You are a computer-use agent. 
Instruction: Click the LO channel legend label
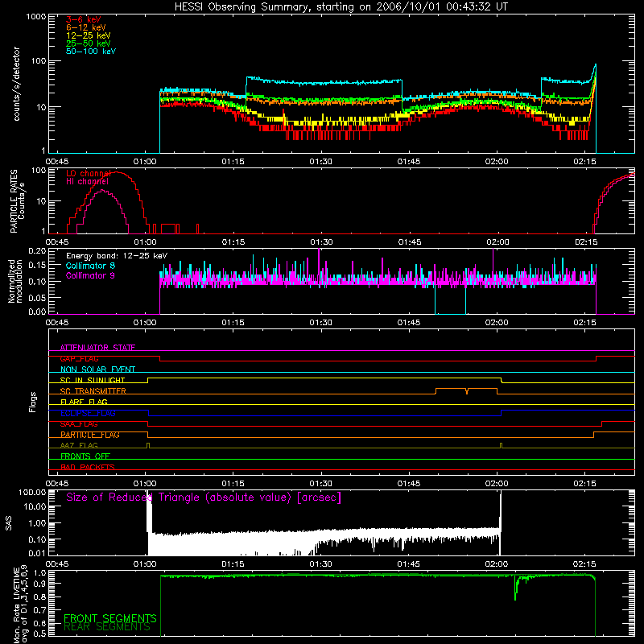coord(89,174)
